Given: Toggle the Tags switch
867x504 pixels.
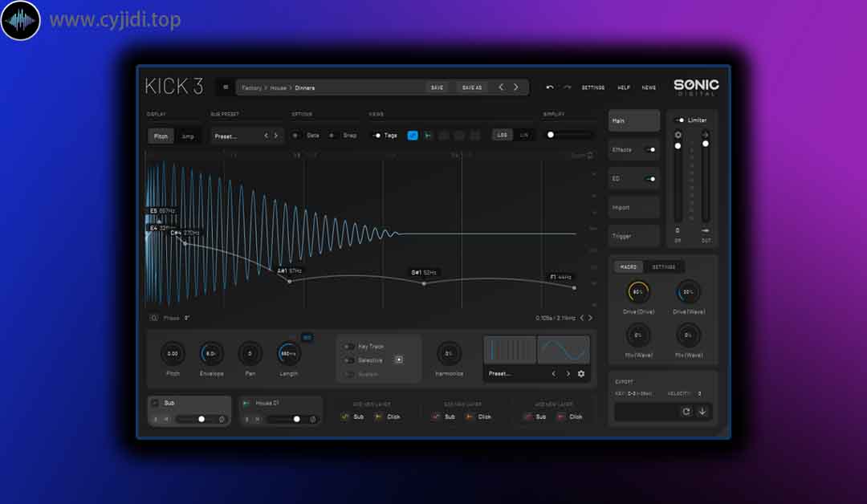Looking at the screenshot, I should 377,136.
